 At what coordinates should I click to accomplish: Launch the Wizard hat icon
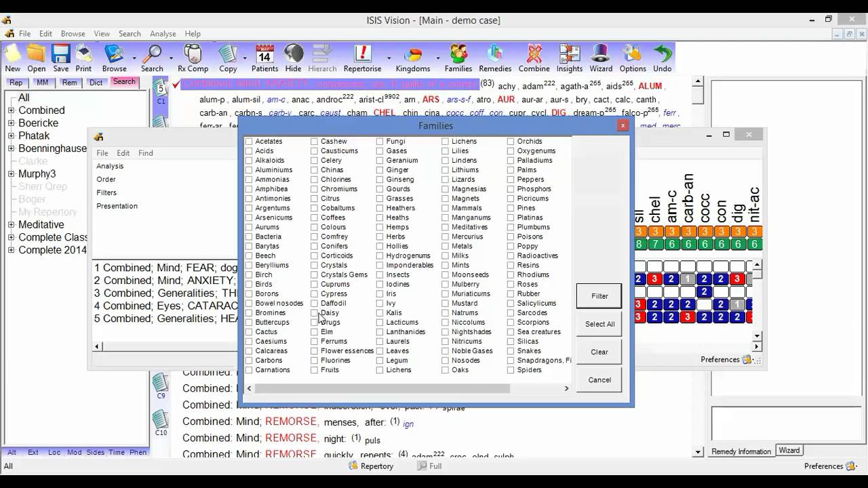[x=601, y=58]
